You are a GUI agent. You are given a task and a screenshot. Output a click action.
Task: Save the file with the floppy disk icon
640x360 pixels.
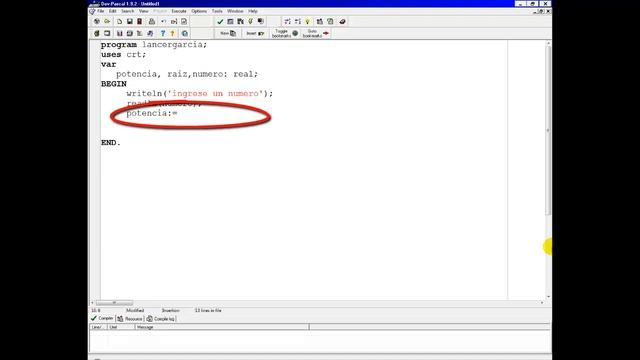coord(129,21)
